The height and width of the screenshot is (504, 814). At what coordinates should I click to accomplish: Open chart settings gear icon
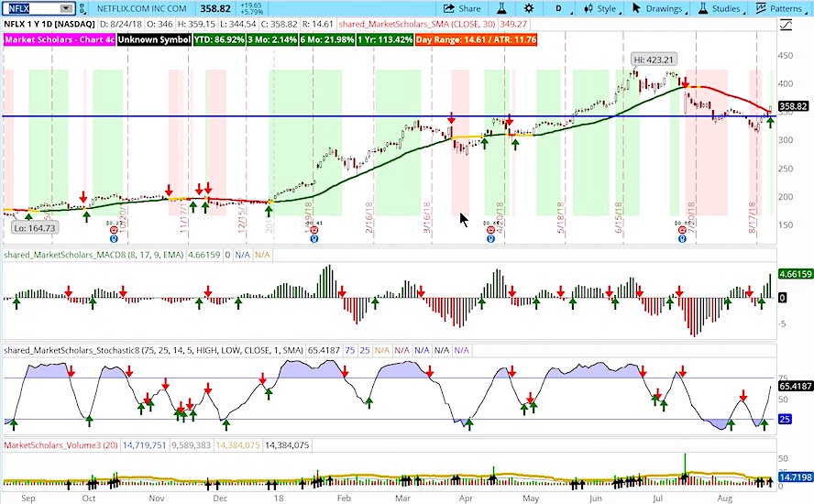(529, 8)
